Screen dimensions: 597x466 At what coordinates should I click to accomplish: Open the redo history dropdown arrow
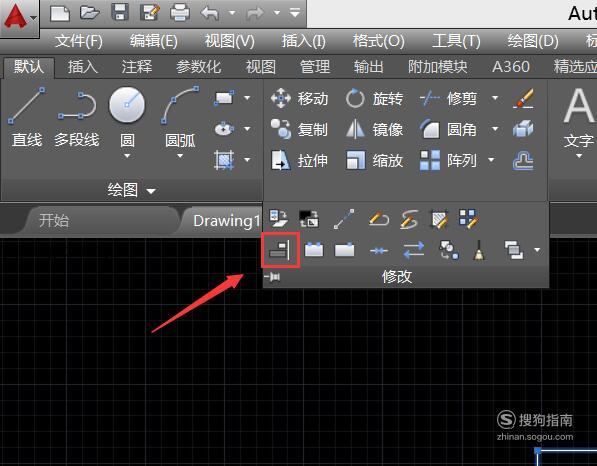pyautogui.click(x=277, y=13)
